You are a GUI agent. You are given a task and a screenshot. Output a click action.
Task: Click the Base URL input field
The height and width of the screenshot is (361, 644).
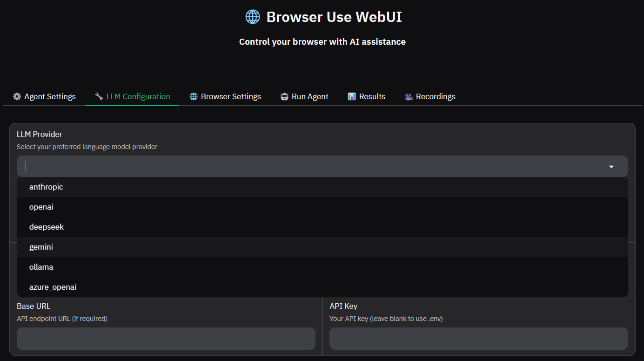pos(166,339)
